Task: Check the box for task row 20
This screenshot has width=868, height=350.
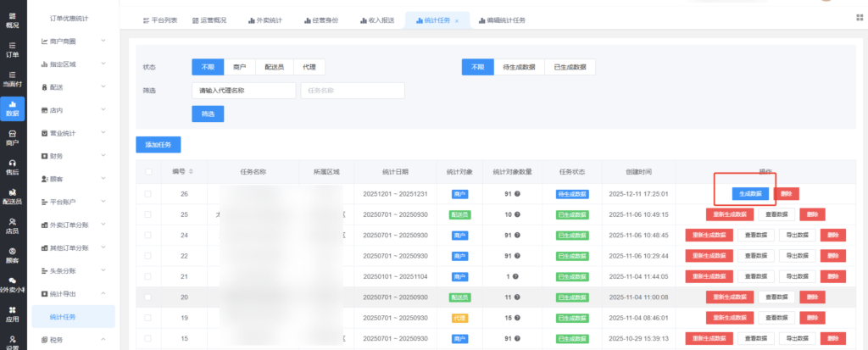Action: click(149, 296)
